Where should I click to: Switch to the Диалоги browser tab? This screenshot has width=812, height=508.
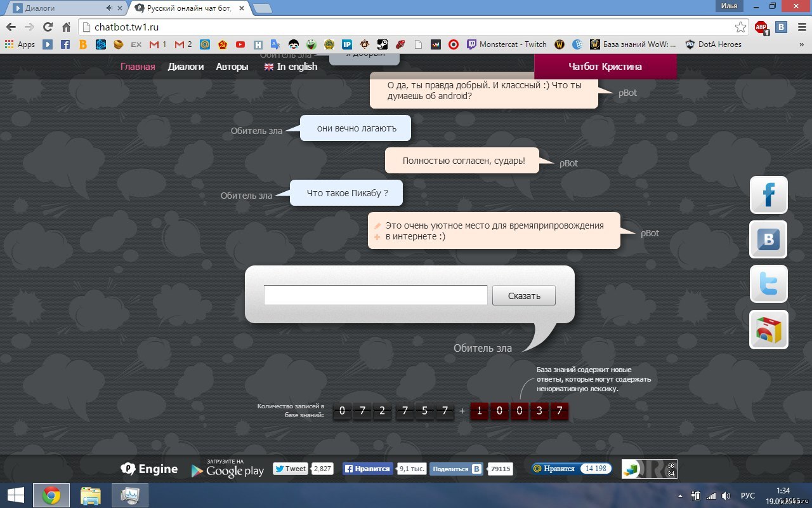pyautogui.click(x=63, y=8)
